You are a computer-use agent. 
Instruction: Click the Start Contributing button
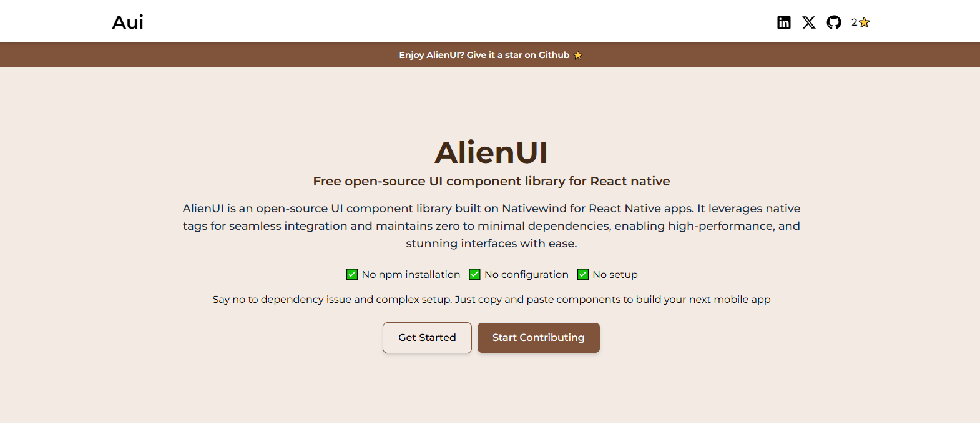539,338
